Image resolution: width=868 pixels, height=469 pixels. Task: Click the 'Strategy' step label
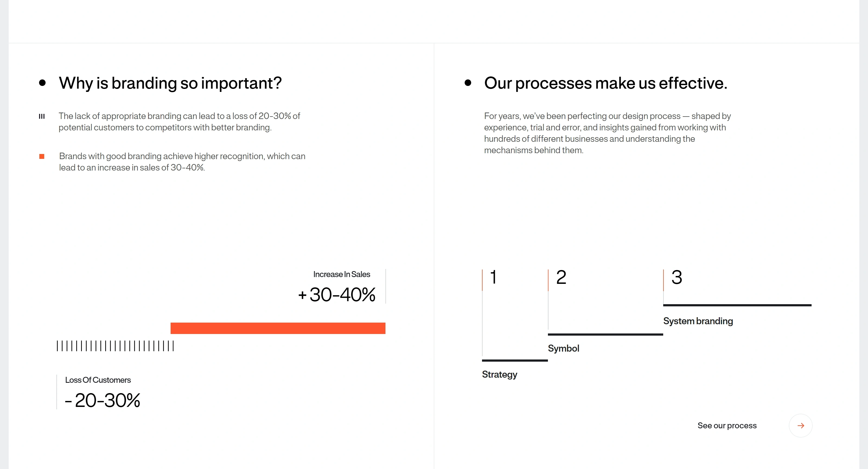(499, 374)
